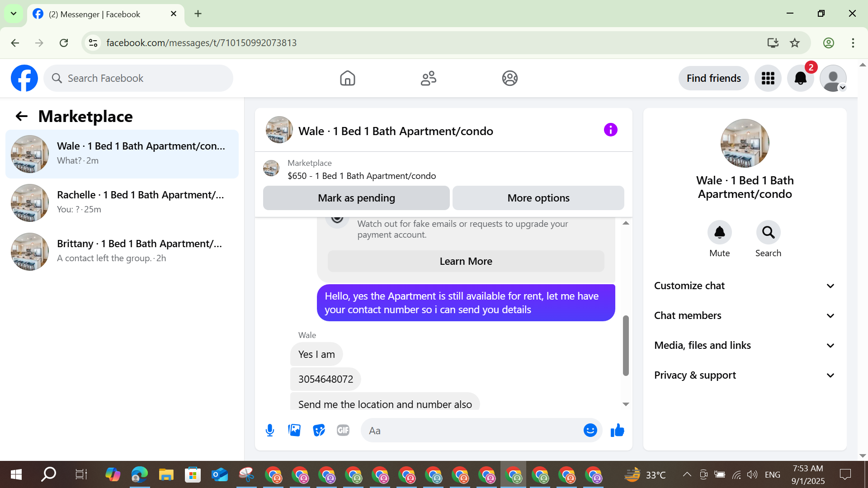Screen dimensions: 868x488
Task: Go back in browser
Action: pyautogui.click(x=15, y=43)
